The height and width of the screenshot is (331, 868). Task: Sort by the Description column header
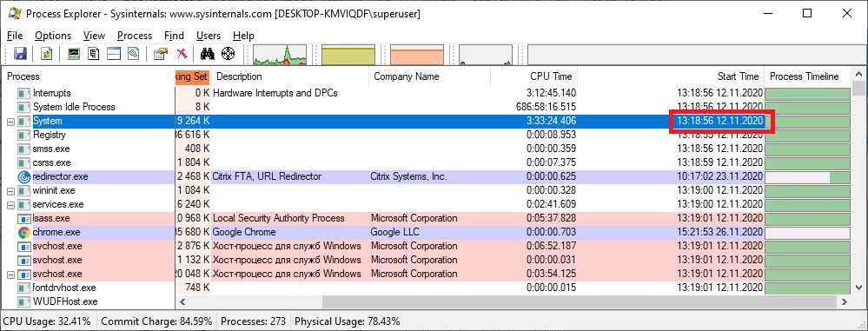[x=290, y=76]
